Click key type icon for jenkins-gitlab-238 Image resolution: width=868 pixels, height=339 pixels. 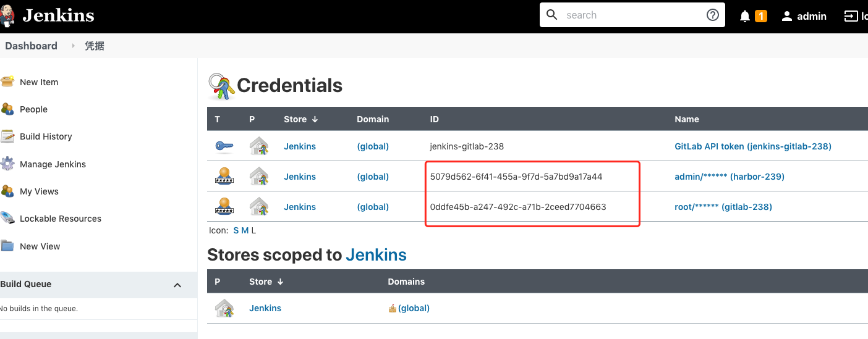pos(224,146)
